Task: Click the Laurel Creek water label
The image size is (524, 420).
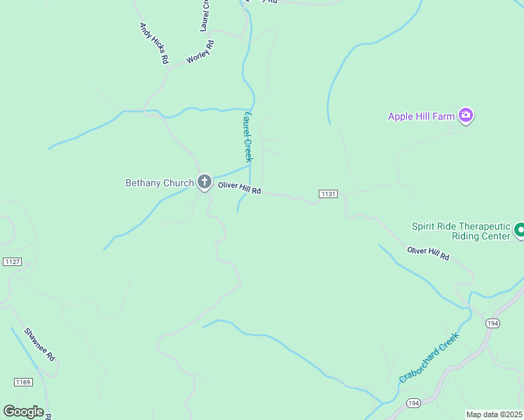Action: tap(248, 137)
